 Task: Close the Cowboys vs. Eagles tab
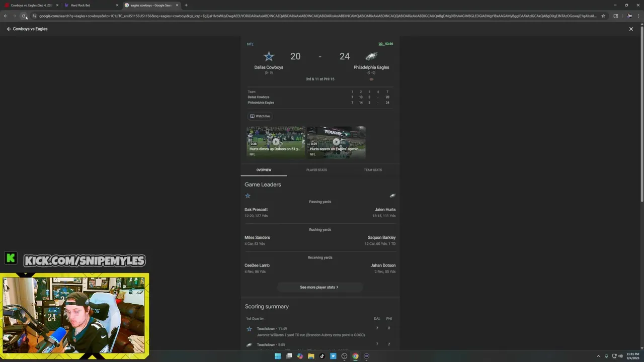pos(57,5)
